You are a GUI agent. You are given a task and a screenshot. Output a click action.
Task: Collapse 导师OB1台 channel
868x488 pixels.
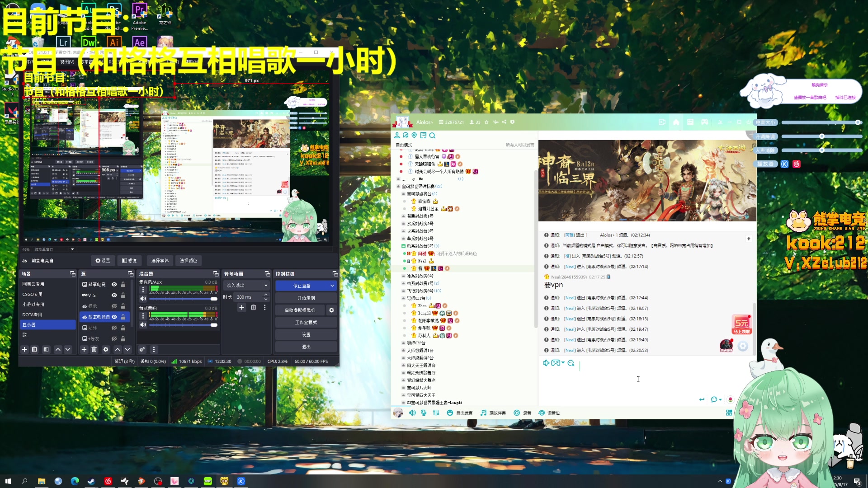click(x=403, y=298)
